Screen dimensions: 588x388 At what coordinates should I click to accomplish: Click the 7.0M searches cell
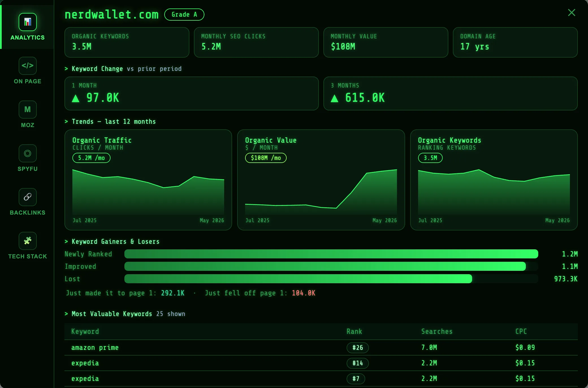(x=429, y=348)
